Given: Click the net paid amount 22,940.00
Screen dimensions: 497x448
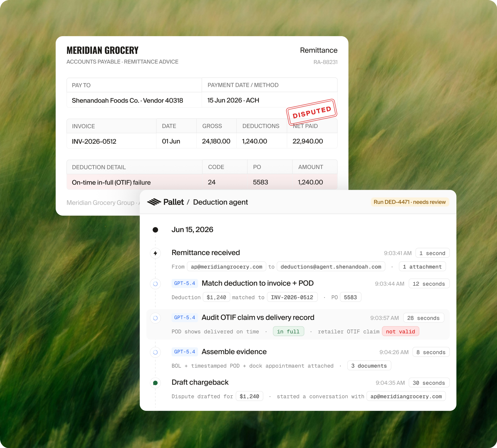Looking at the screenshot, I should (308, 141).
